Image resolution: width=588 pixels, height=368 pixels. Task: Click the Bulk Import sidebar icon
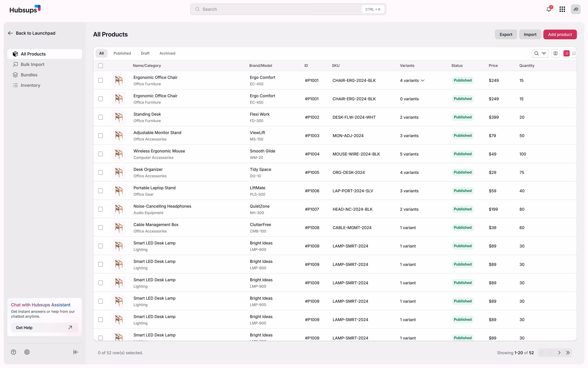pos(15,64)
